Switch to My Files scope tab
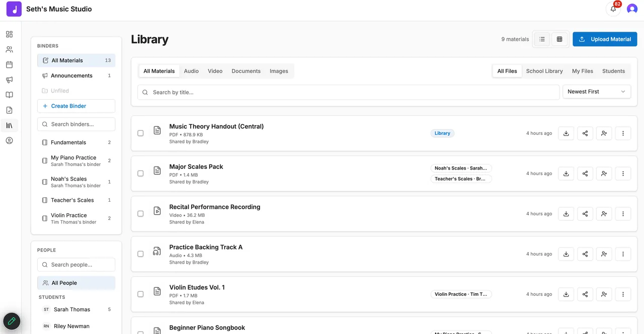The height and width of the screenshot is (334, 644). 583,71
